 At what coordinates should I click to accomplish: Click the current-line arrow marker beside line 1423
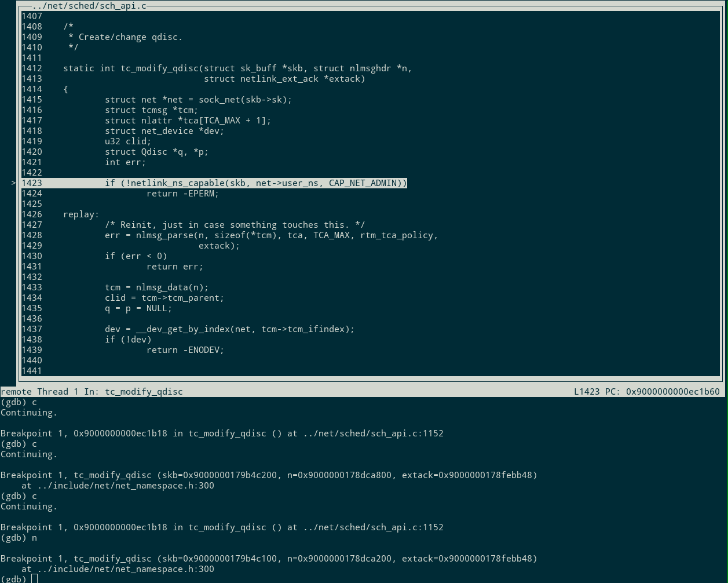click(13, 183)
